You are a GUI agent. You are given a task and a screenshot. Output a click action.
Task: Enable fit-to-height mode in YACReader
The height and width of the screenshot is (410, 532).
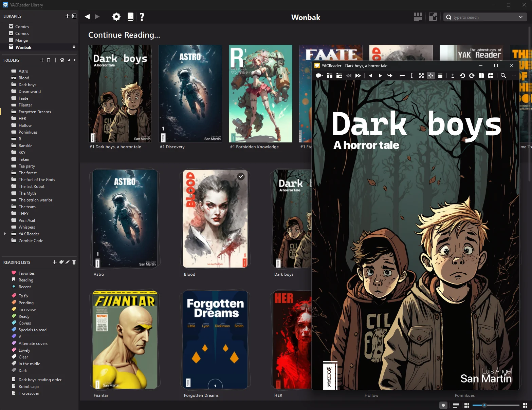(412, 76)
